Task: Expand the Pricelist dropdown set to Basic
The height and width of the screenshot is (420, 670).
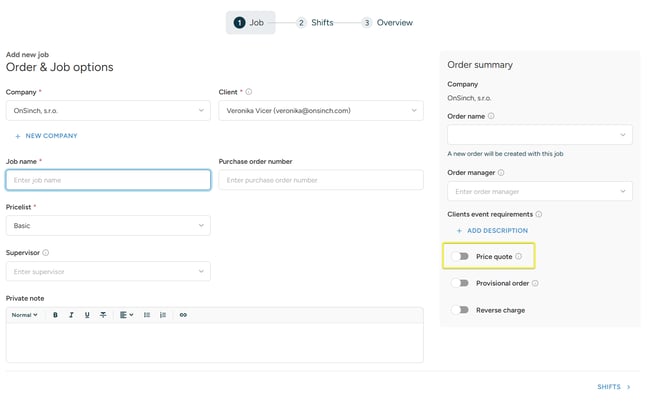Action: (x=108, y=226)
